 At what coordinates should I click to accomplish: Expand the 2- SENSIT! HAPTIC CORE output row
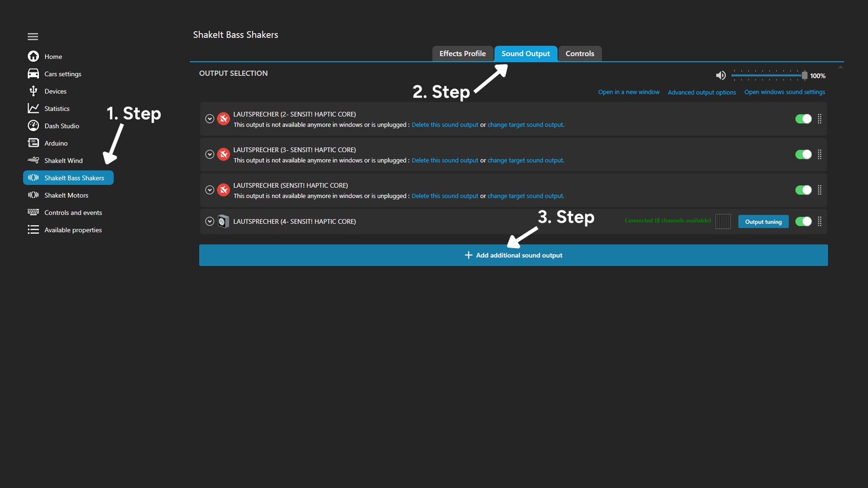[x=209, y=119]
